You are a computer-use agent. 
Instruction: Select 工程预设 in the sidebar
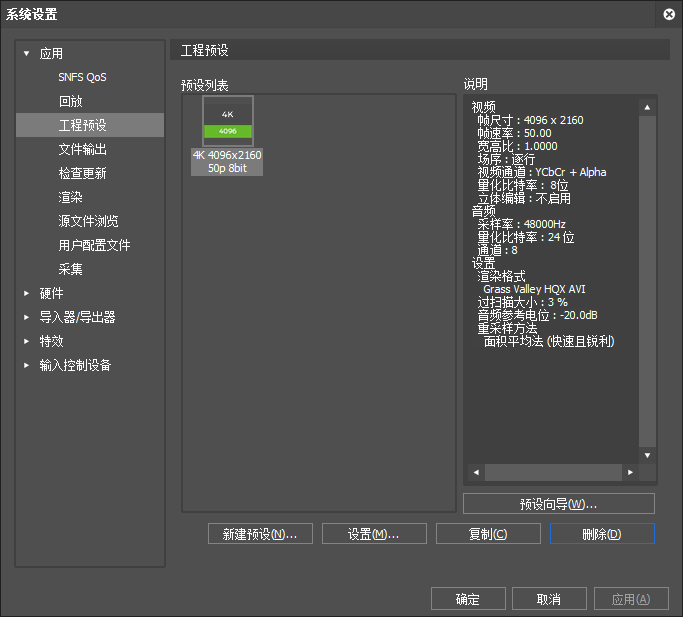90,125
